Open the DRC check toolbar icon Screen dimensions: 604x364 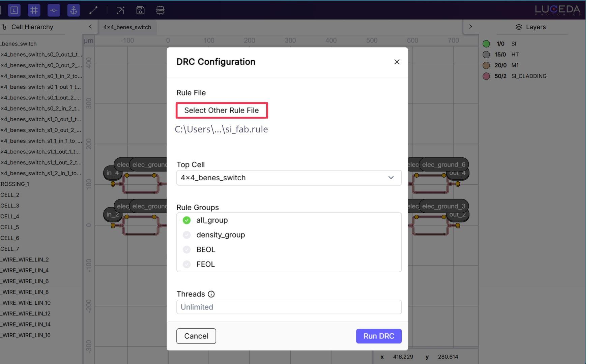point(160,10)
